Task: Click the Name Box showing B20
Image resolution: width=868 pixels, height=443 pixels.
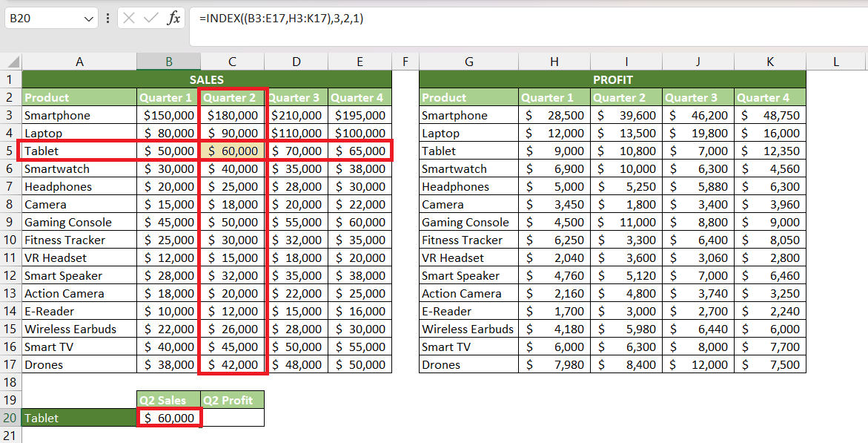Action: point(51,19)
